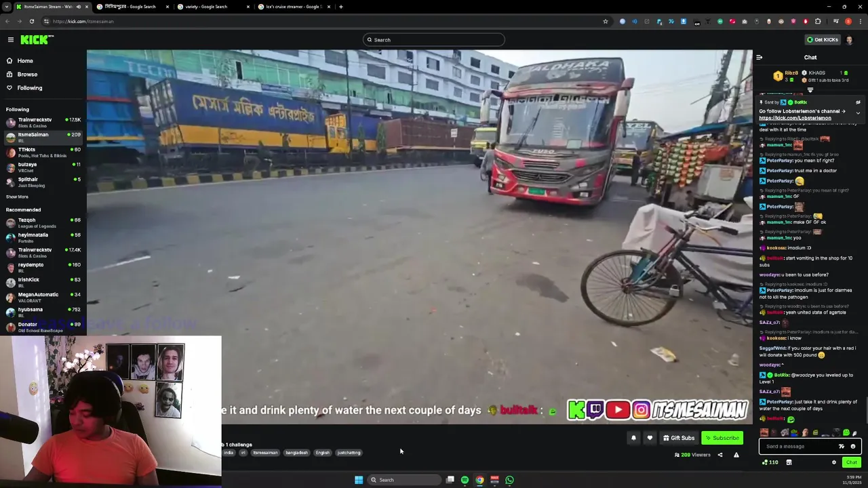This screenshot has height=488, width=868.
Task: Click the taskbar Search box
Action: pyautogui.click(x=404, y=480)
